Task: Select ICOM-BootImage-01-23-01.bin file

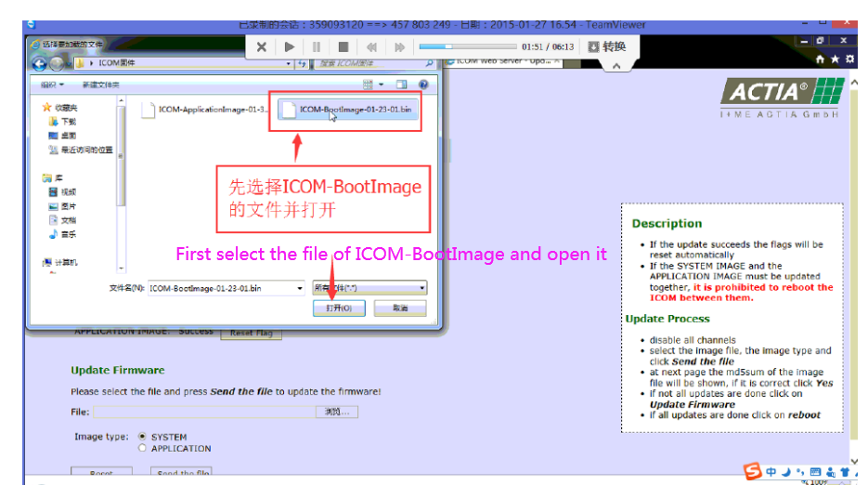Action: pyautogui.click(x=347, y=110)
